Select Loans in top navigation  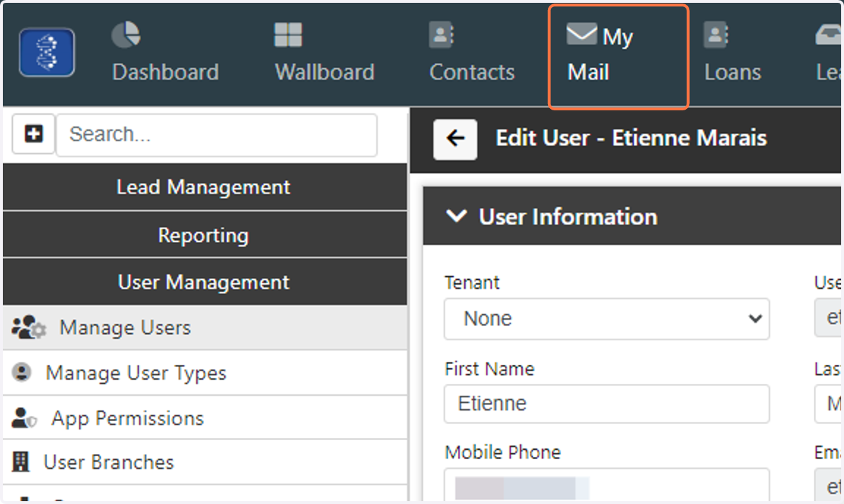click(x=733, y=53)
